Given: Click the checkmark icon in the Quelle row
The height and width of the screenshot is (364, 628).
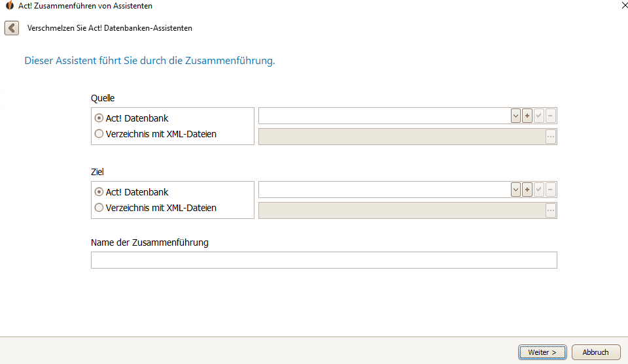Looking at the screenshot, I should pos(539,116).
